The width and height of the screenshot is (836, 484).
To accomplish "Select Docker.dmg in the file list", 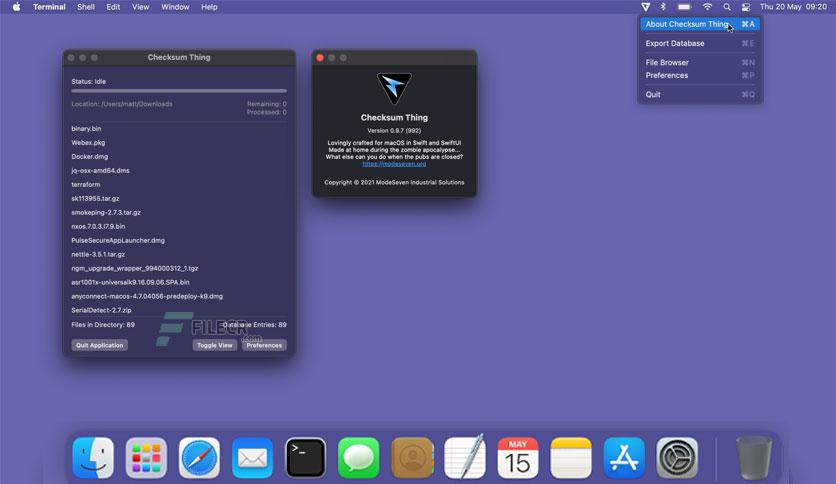I will click(179, 156).
